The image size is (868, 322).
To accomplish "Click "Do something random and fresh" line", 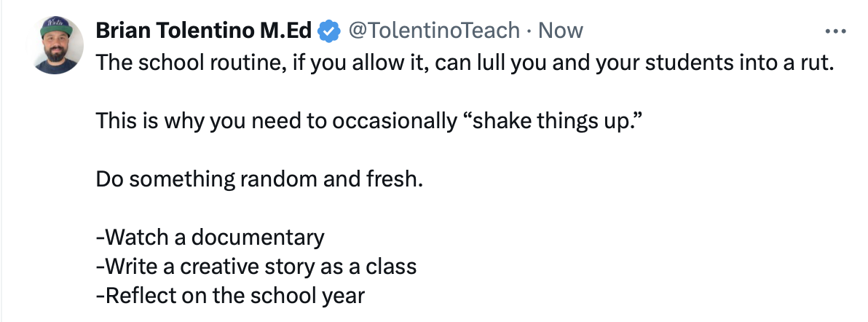I will point(259,179).
